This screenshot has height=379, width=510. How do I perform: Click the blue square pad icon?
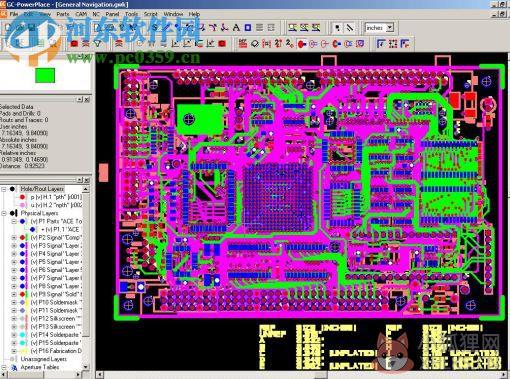click(x=248, y=27)
